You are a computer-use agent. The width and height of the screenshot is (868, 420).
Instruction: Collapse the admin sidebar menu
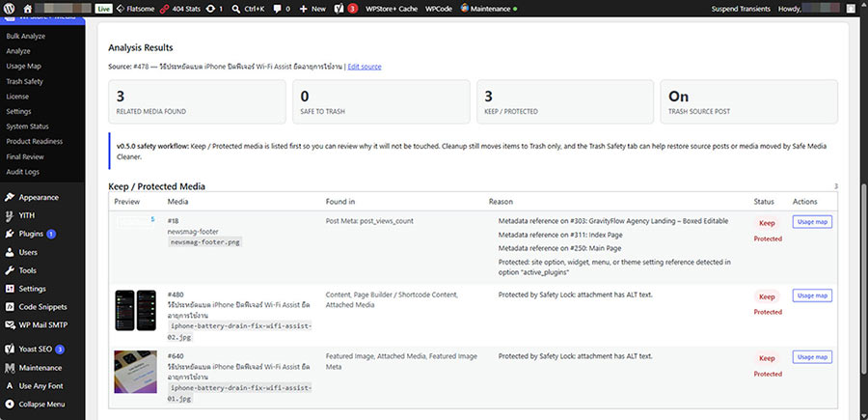(42, 404)
